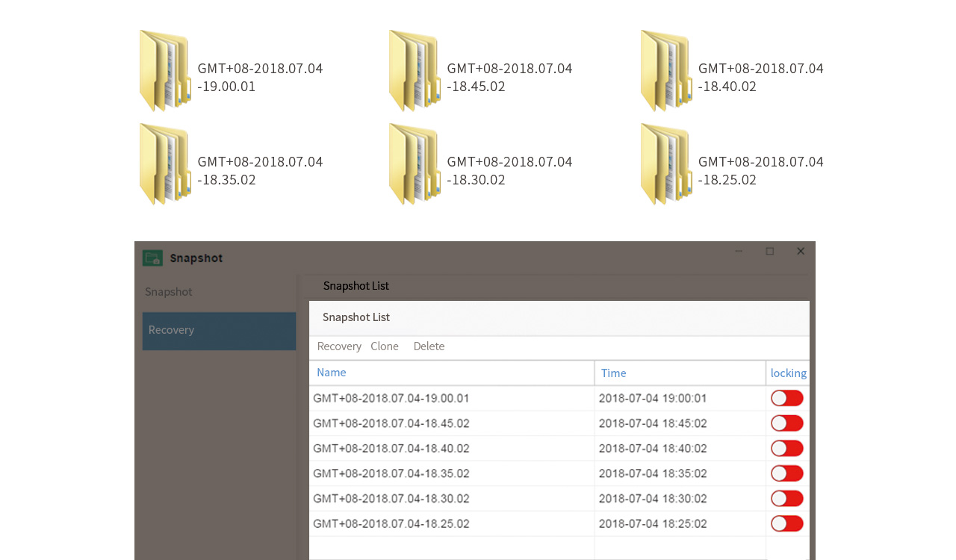The image size is (956, 560).
Task: Click the locking column header
Action: coord(788,372)
